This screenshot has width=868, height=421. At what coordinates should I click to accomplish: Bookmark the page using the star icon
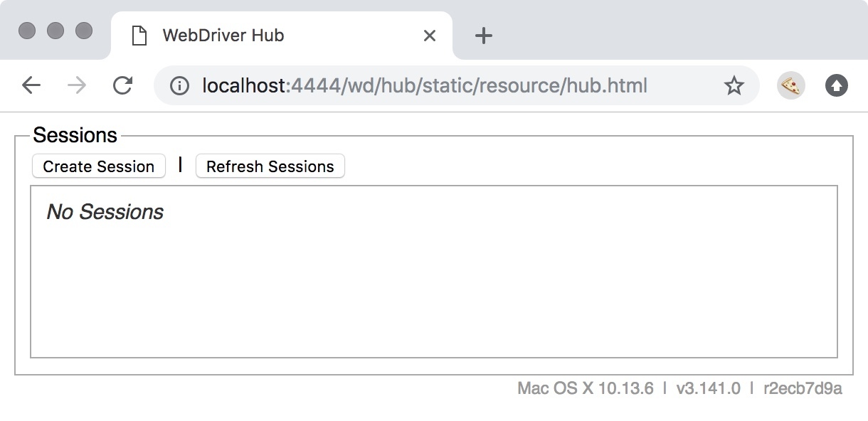[x=733, y=85]
